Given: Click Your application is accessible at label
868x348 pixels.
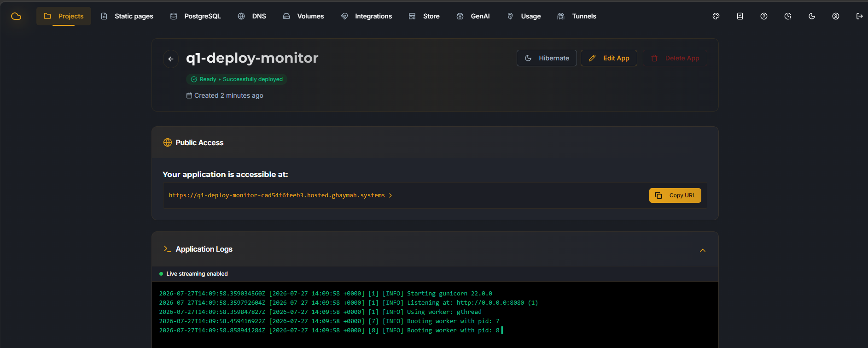Looking at the screenshot, I should coord(225,174).
